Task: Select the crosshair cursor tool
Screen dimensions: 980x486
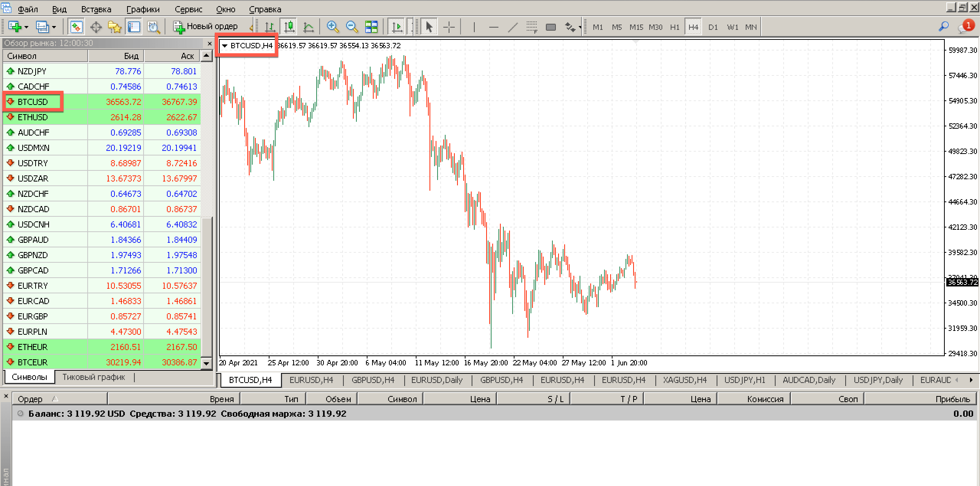Action: coord(449,27)
